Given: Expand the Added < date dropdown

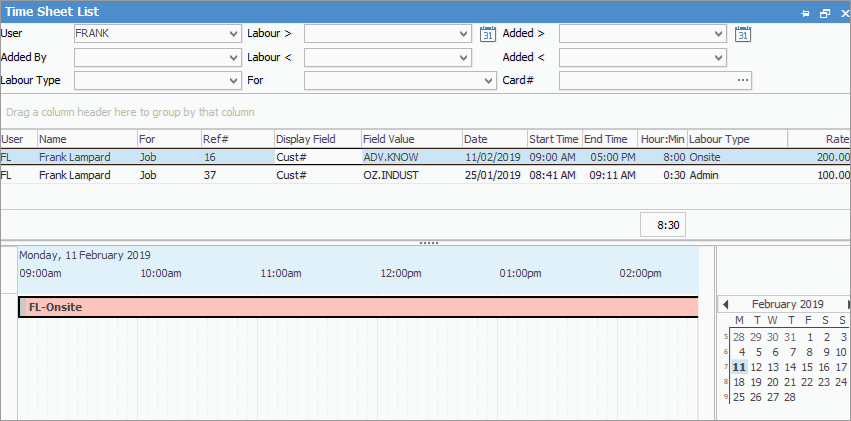Looking at the screenshot, I should [x=719, y=57].
